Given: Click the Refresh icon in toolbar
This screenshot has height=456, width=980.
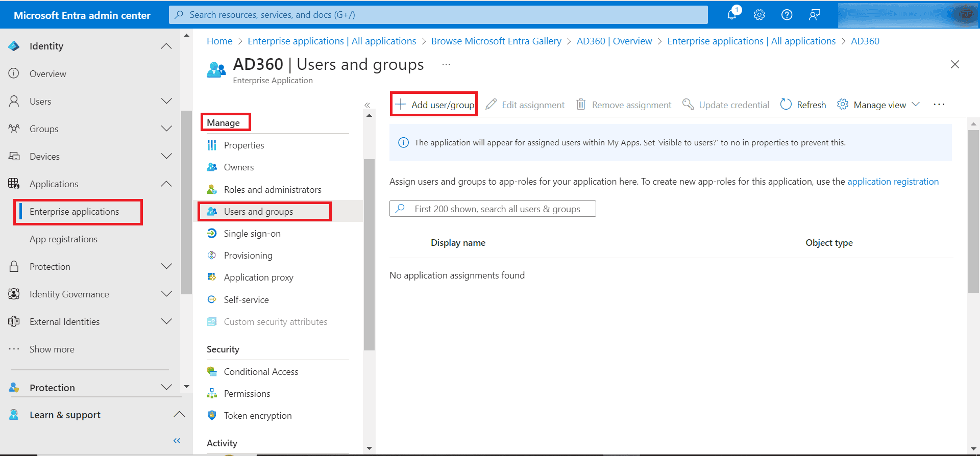Looking at the screenshot, I should (786, 105).
